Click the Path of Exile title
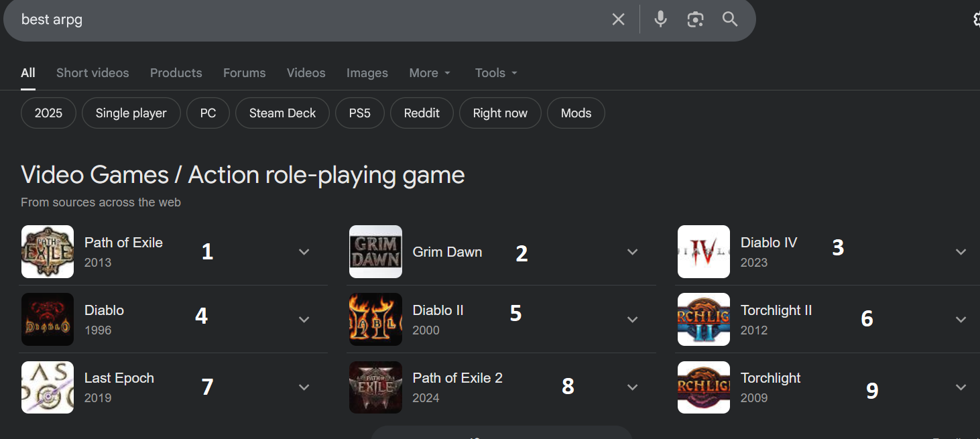Image resolution: width=980 pixels, height=439 pixels. coord(123,243)
